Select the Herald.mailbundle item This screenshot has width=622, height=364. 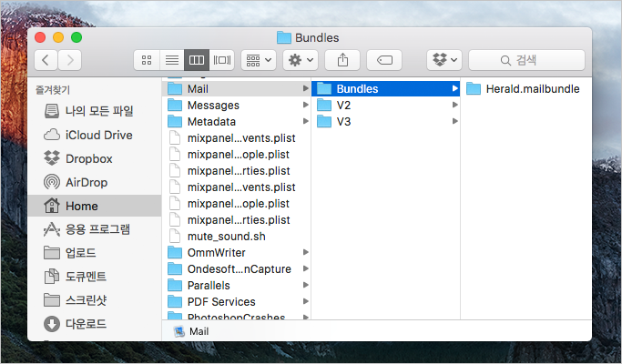click(526, 89)
